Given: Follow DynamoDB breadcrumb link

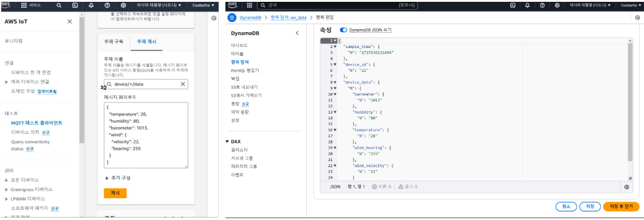Looking at the screenshot, I should pos(251,18).
